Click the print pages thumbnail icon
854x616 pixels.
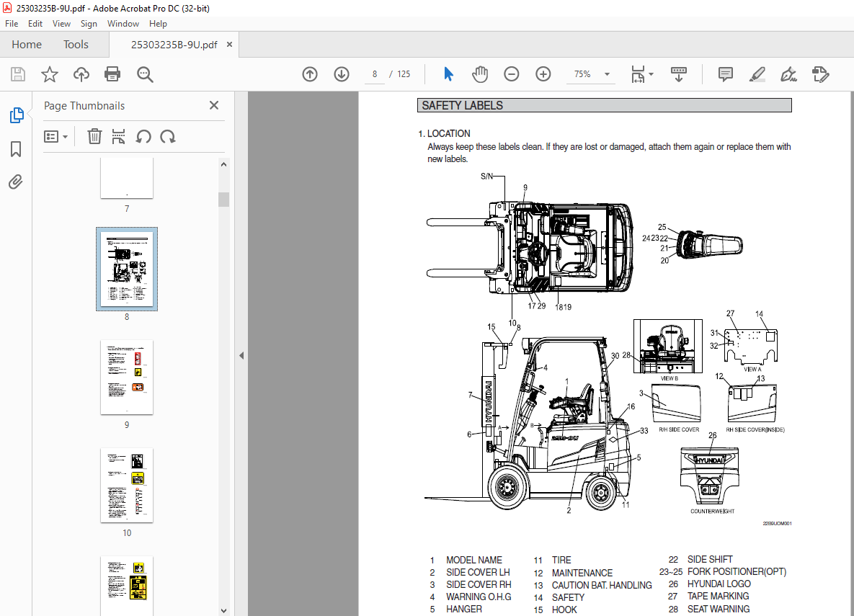(118, 137)
